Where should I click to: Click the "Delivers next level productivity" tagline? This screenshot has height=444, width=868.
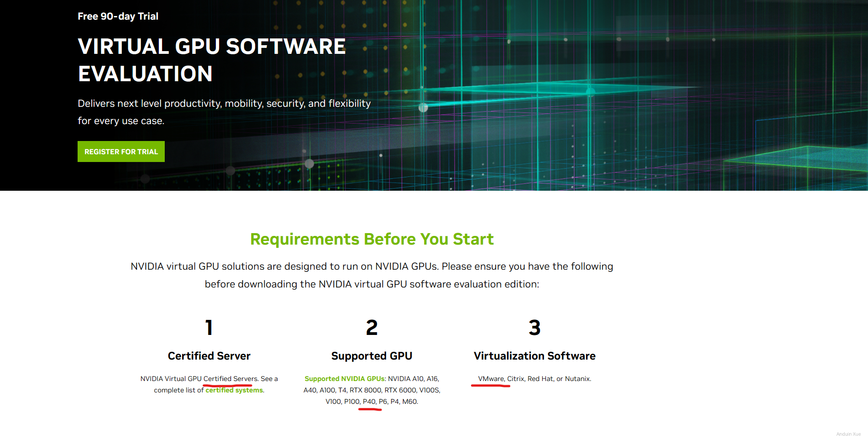point(224,104)
